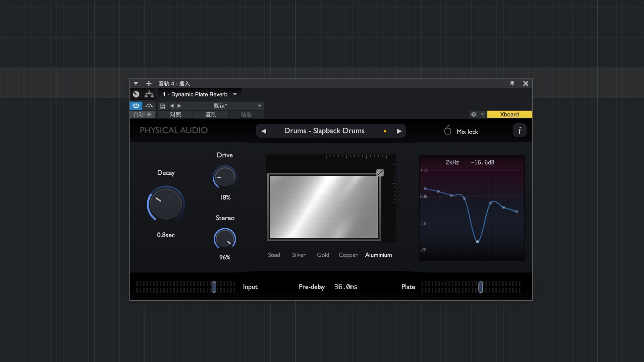Select the Steel plate material
The image size is (644, 362).
pyautogui.click(x=274, y=255)
